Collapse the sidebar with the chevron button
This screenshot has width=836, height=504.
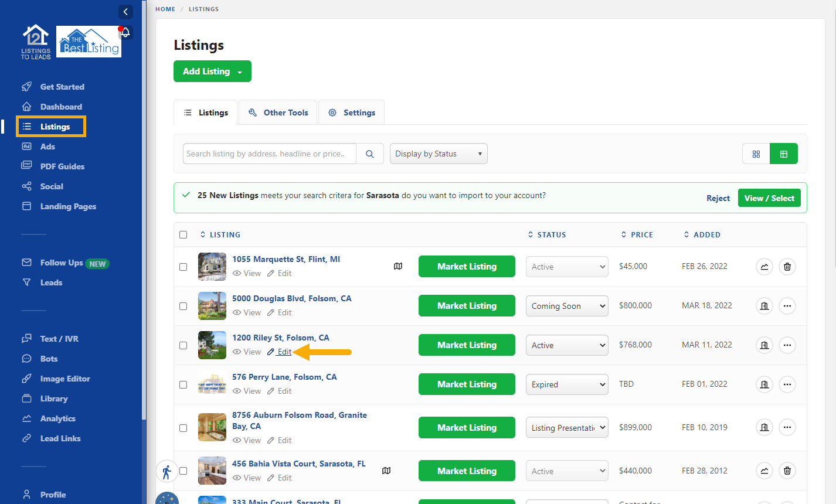(x=125, y=12)
